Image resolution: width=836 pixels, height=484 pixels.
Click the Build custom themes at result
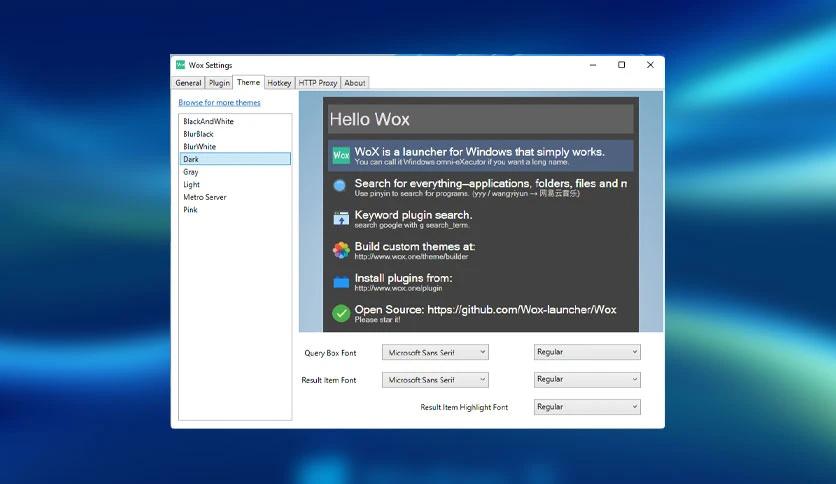(480, 250)
